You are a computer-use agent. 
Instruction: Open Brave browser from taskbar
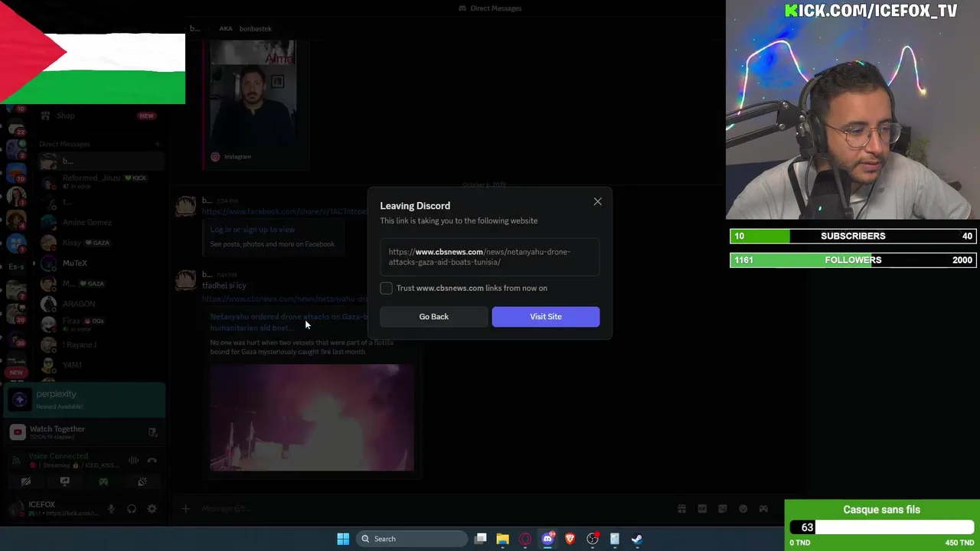click(x=570, y=539)
